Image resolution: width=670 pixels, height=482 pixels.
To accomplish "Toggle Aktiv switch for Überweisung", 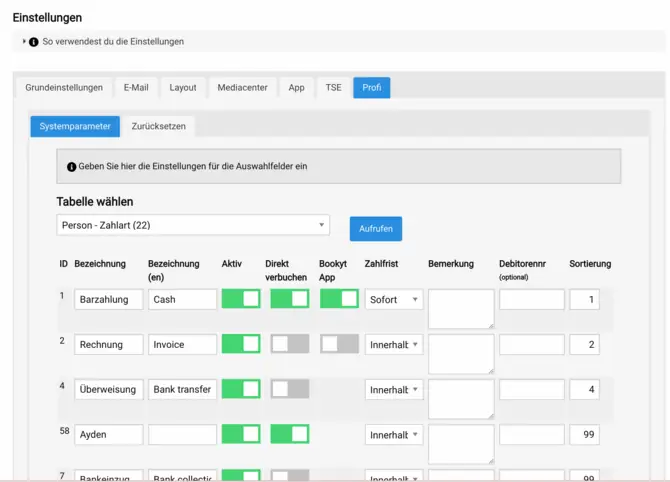I will click(x=241, y=389).
